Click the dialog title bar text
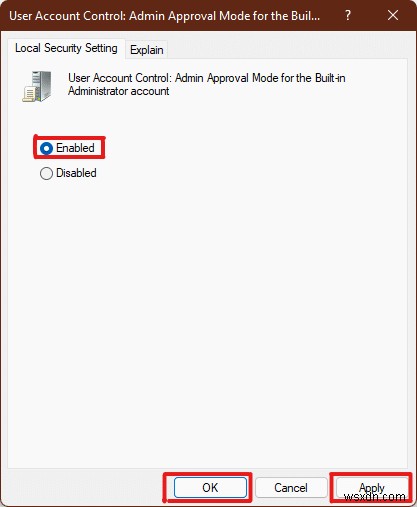This screenshot has width=417, height=507. tap(164, 16)
